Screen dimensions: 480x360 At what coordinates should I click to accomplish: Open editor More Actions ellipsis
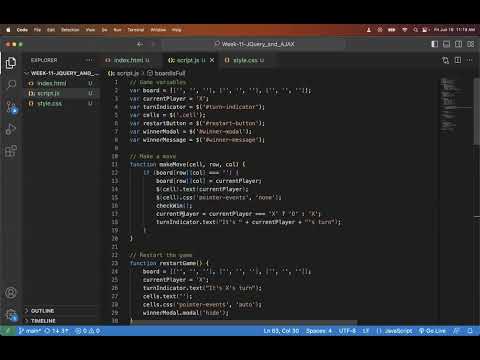pos(470,60)
